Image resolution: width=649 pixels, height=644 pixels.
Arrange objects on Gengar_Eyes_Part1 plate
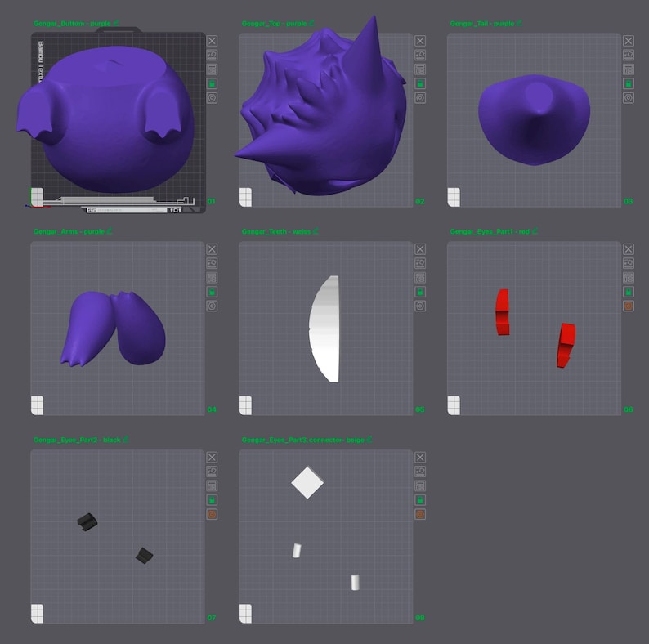click(629, 277)
